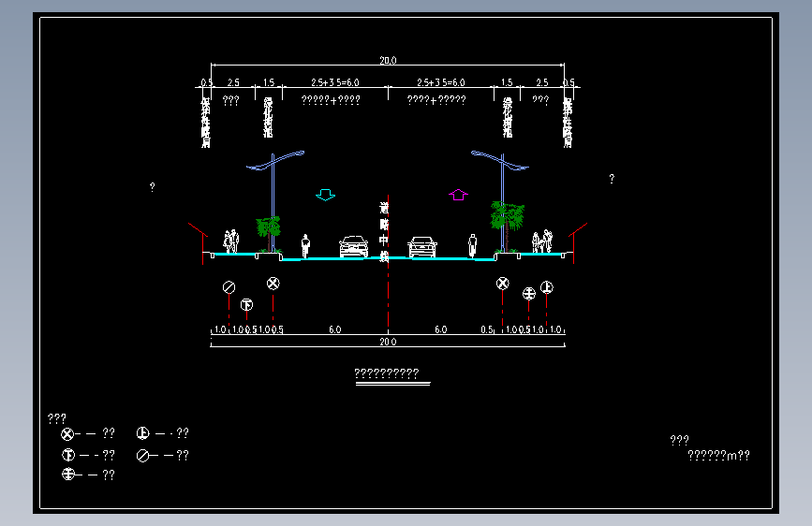812x526 pixels.
Task: Click the crossed-circle symbol in the legend
Action: [x=67, y=434]
